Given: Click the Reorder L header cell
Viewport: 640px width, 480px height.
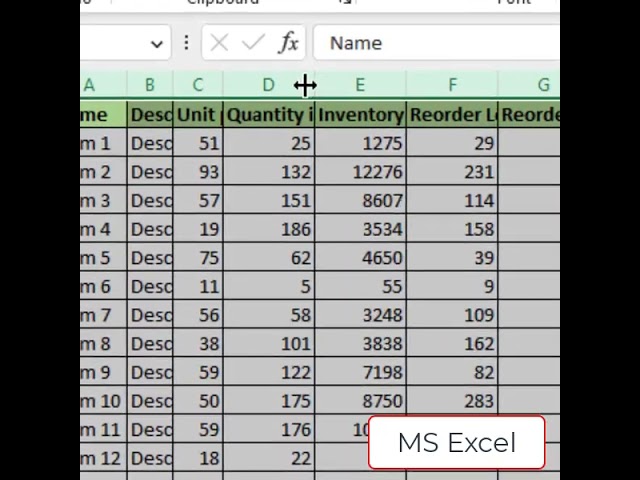Looking at the screenshot, I should point(452,114).
